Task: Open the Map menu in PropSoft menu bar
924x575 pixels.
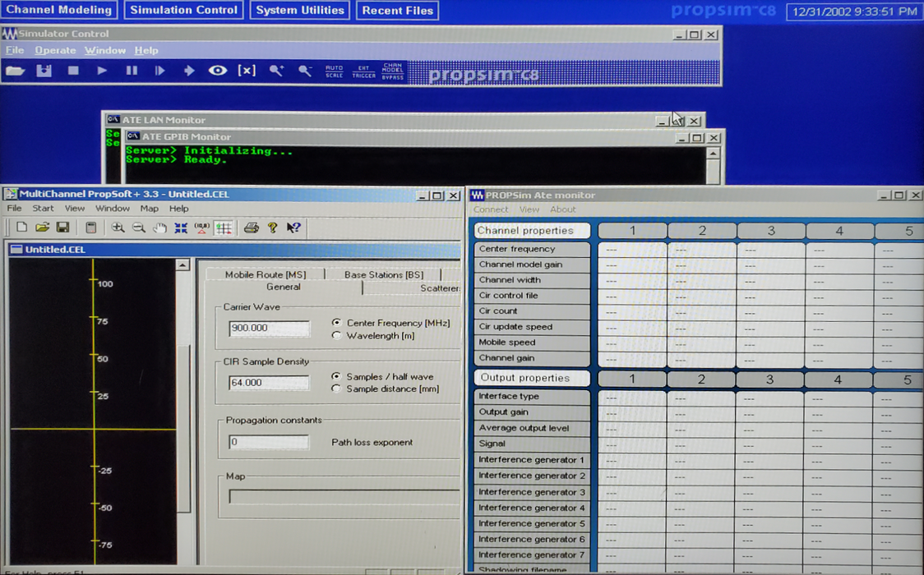Action: click(x=149, y=209)
